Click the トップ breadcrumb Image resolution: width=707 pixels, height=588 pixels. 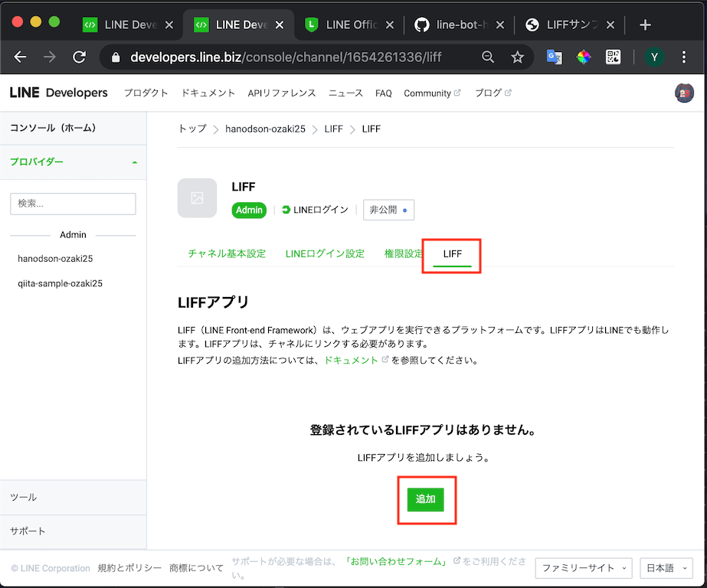(x=192, y=129)
